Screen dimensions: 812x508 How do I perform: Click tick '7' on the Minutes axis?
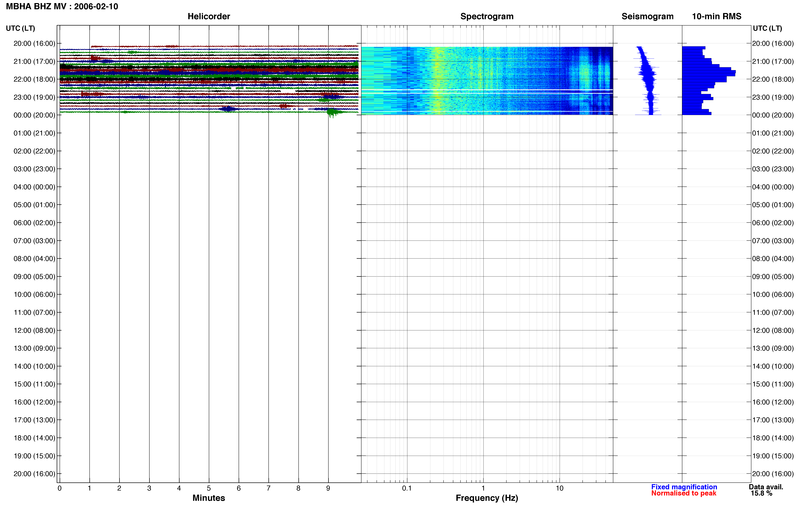269,488
